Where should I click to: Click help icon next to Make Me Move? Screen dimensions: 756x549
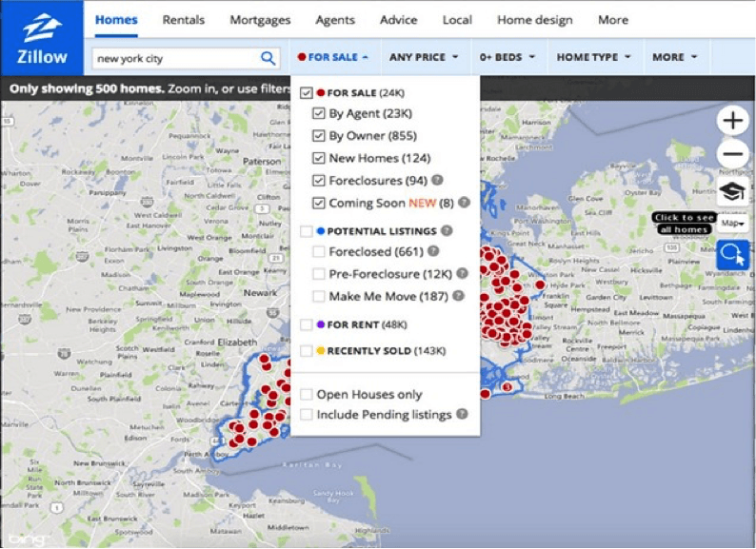(459, 296)
